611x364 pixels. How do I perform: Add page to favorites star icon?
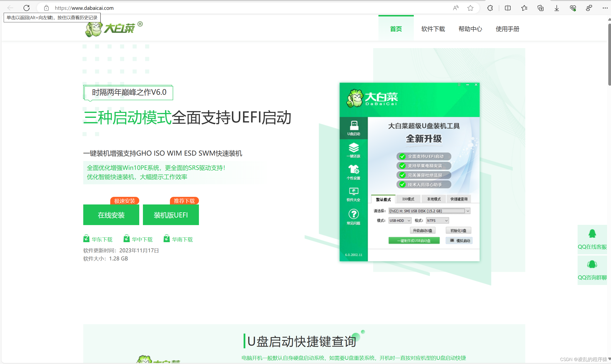tap(470, 8)
